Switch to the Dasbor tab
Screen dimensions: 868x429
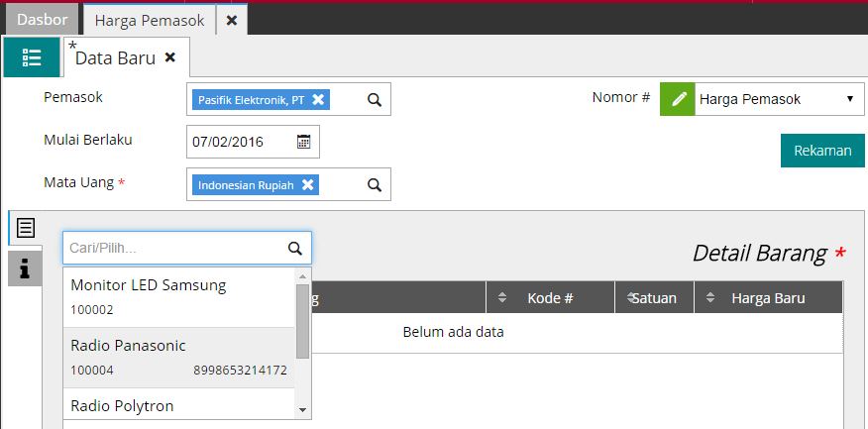click(x=41, y=19)
